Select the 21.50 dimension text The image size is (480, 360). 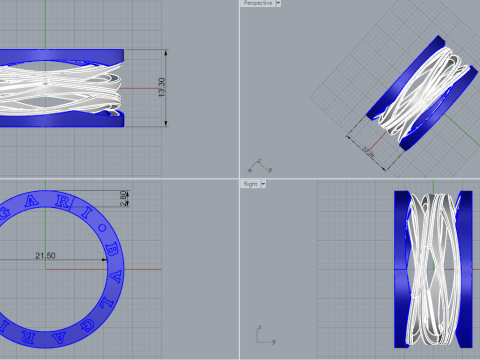click(x=45, y=256)
